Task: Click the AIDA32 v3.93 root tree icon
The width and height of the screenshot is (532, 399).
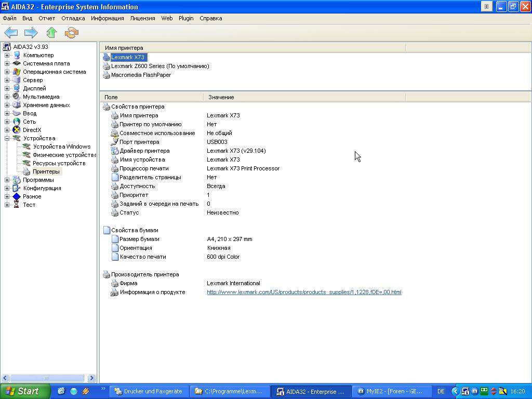Action: point(7,47)
